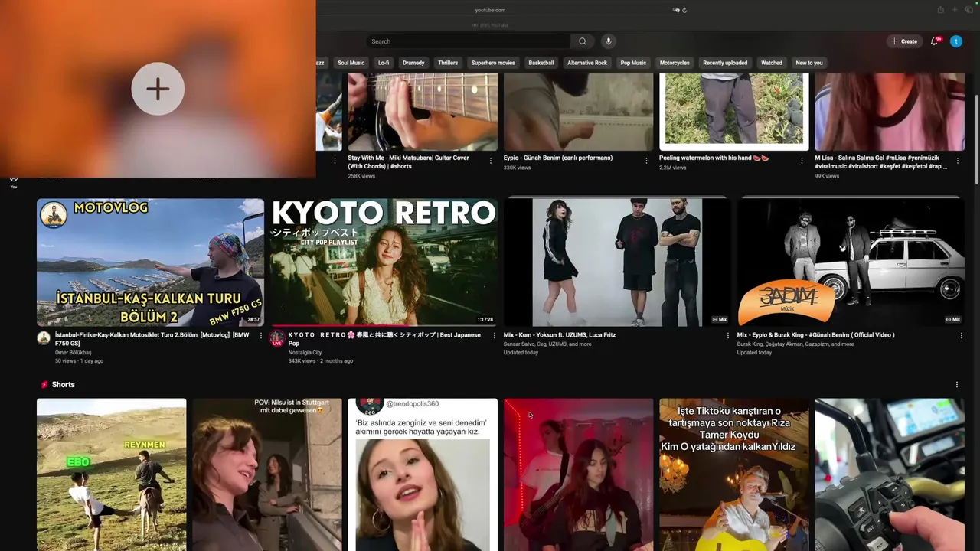Open the Nostalgia City channel link

tap(305, 353)
